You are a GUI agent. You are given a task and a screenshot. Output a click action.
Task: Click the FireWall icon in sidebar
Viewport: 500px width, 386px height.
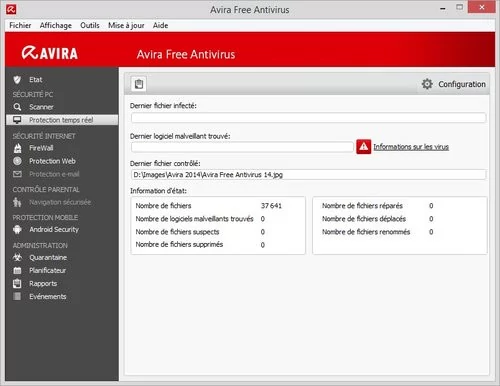[x=17, y=148]
